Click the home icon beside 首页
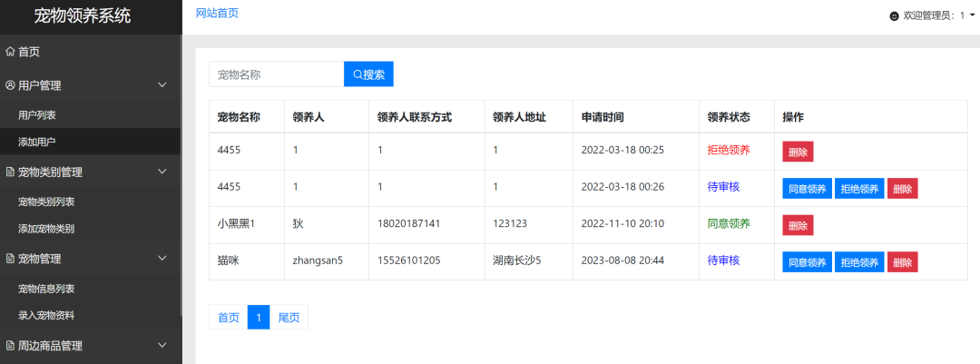This screenshot has width=980, height=364. (x=10, y=52)
